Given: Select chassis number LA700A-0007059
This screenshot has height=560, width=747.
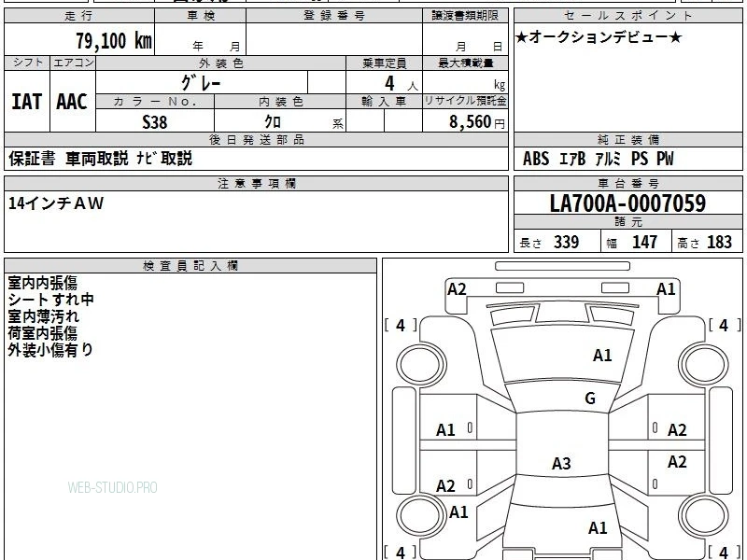Looking at the screenshot, I should 627,203.
